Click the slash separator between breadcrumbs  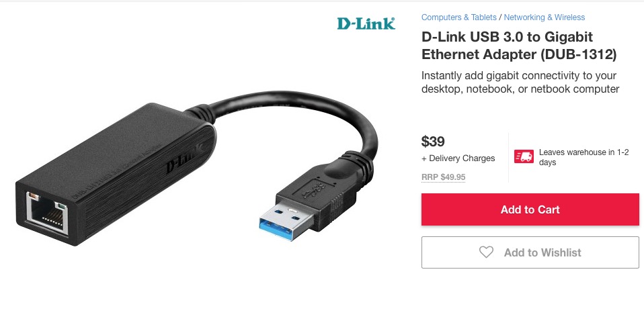coord(500,17)
